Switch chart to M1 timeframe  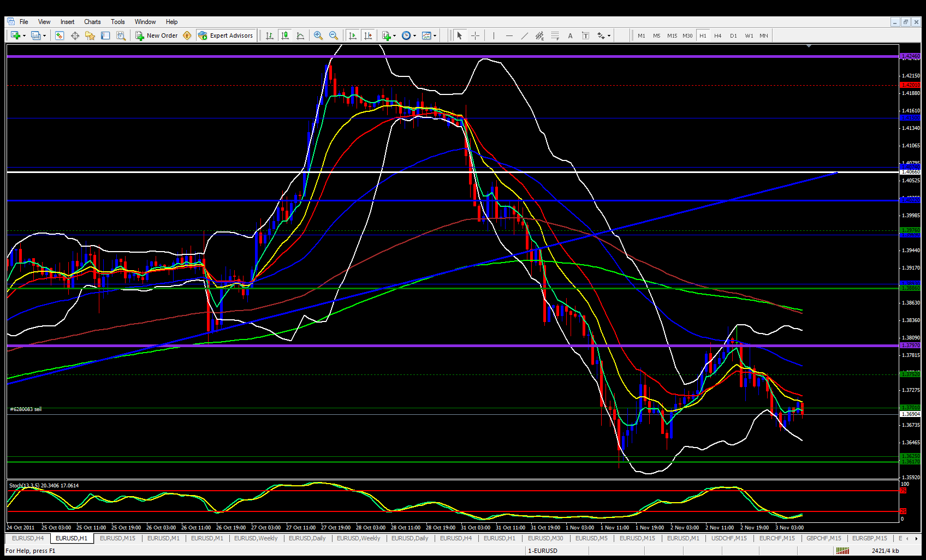642,35
